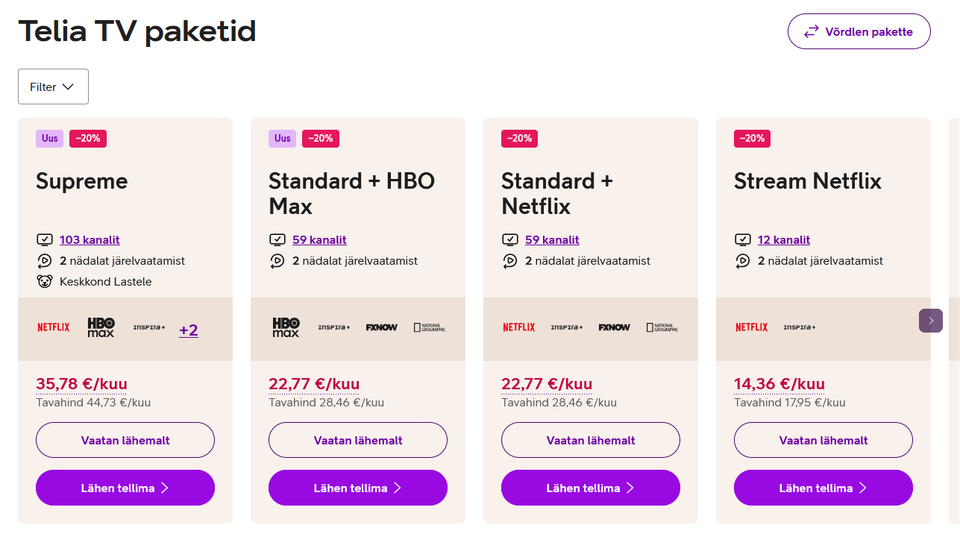Click the 35,78 €/kuu Supreme price
The height and width of the screenshot is (560, 960).
click(x=81, y=384)
